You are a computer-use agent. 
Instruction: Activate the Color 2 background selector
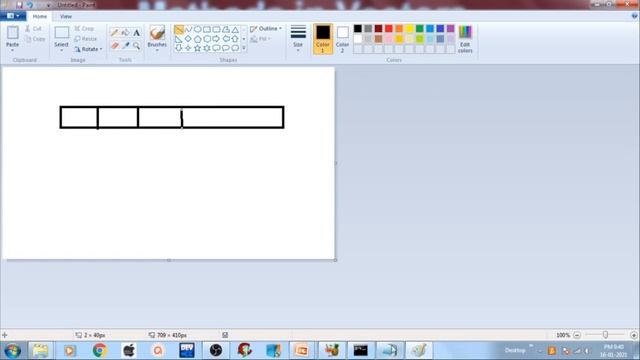tap(342, 39)
